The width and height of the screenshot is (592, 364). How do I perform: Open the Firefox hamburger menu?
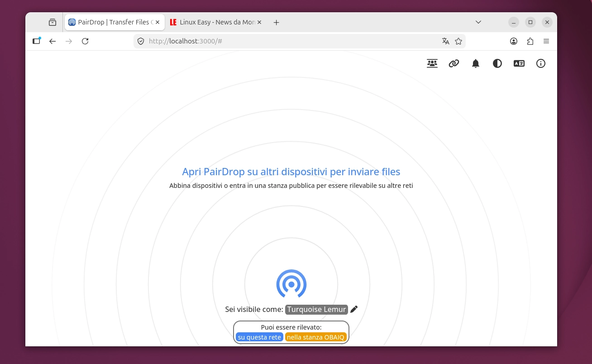[x=546, y=41]
